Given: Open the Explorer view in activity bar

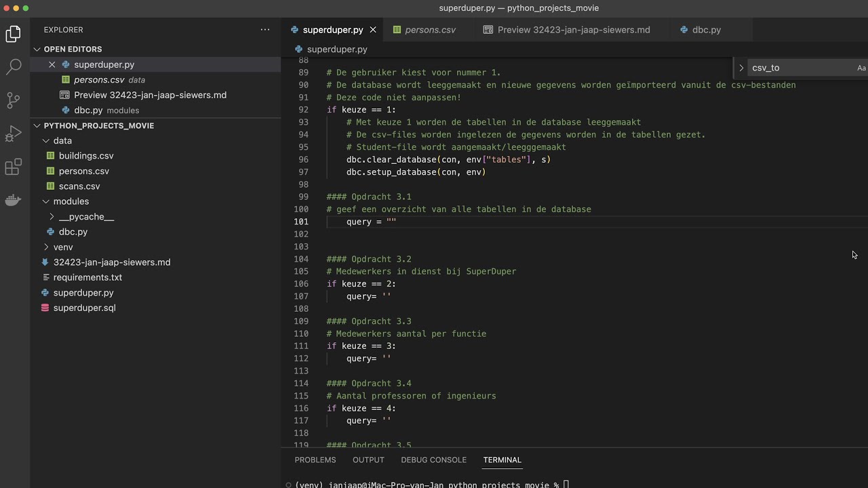Looking at the screenshot, I should 14,34.
